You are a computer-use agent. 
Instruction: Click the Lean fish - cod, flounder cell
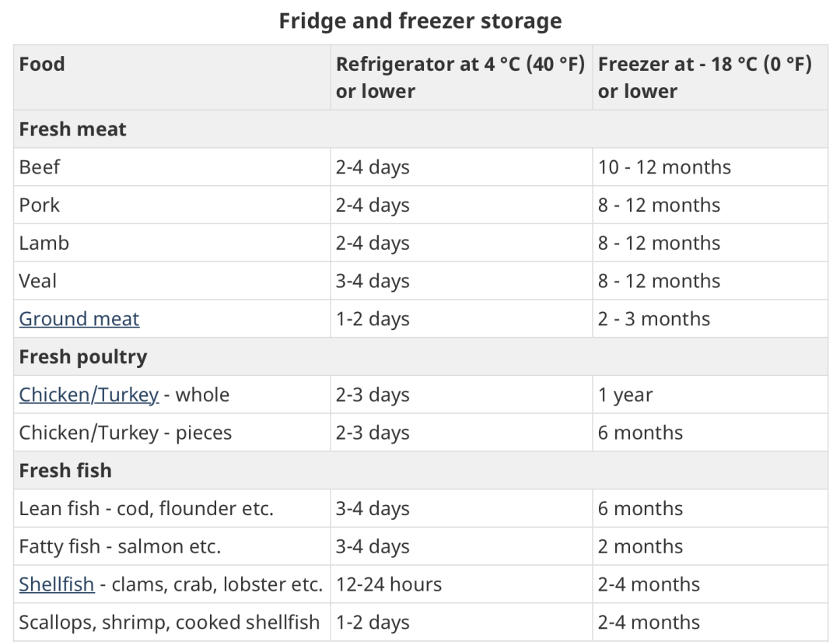pos(146,509)
